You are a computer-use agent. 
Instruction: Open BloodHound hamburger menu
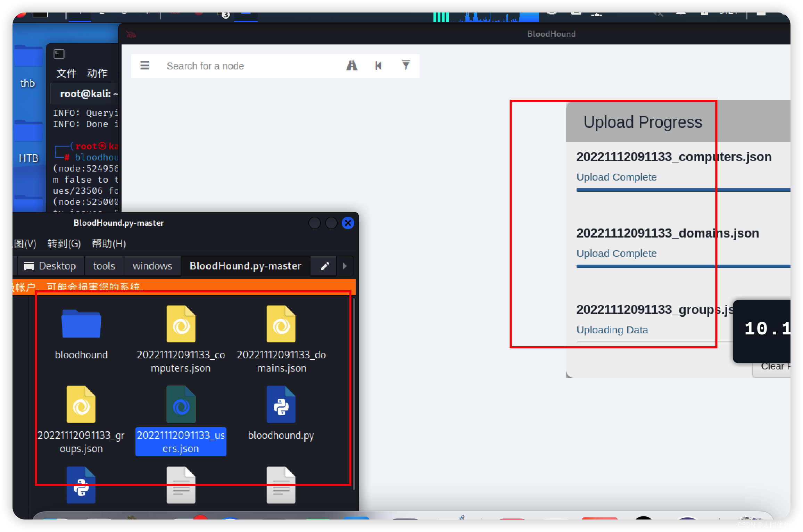144,66
